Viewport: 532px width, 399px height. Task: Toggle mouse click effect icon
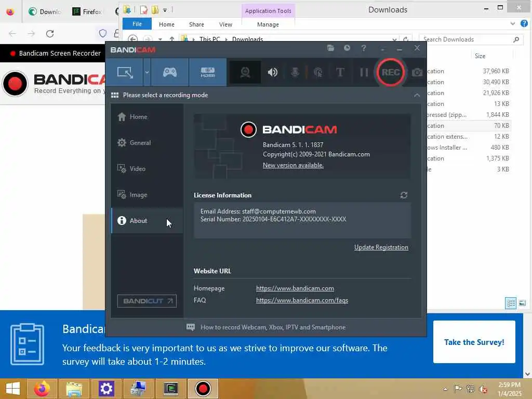point(318,72)
